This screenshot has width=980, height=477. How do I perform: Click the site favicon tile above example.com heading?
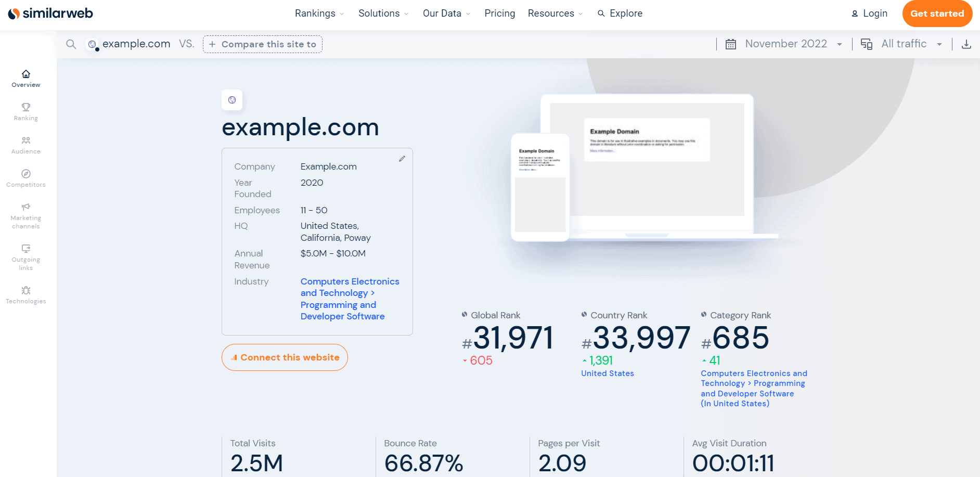click(x=232, y=100)
